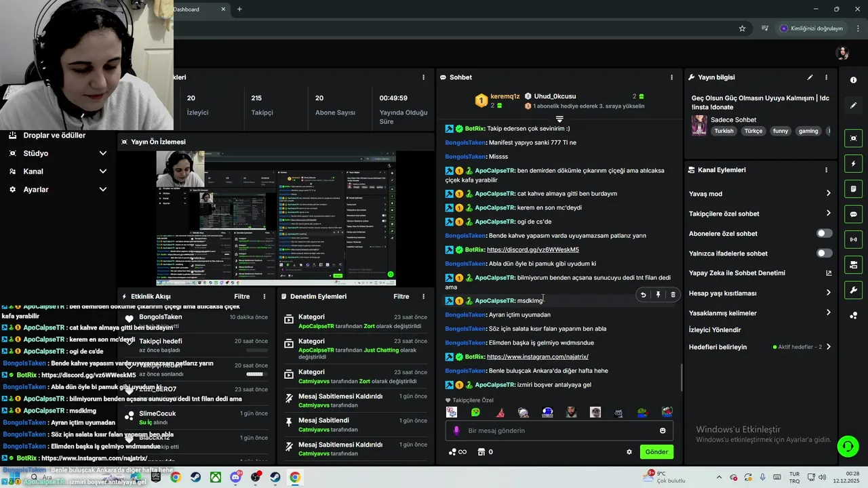The height and width of the screenshot is (488, 868).
Task: Open Yavaş mod options chevron
Action: click(x=828, y=194)
